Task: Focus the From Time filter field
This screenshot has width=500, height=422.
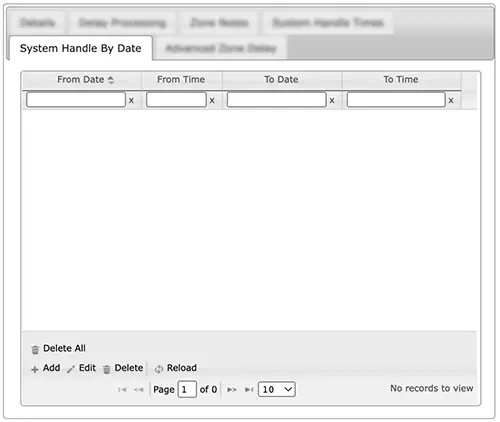Action: tap(176, 100)
